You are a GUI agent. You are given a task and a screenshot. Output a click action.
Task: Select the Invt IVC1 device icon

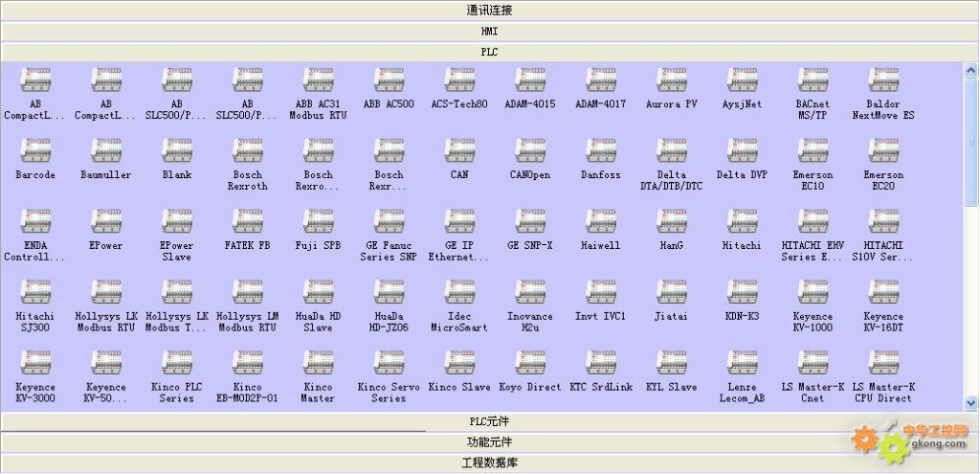coord(601,292)
